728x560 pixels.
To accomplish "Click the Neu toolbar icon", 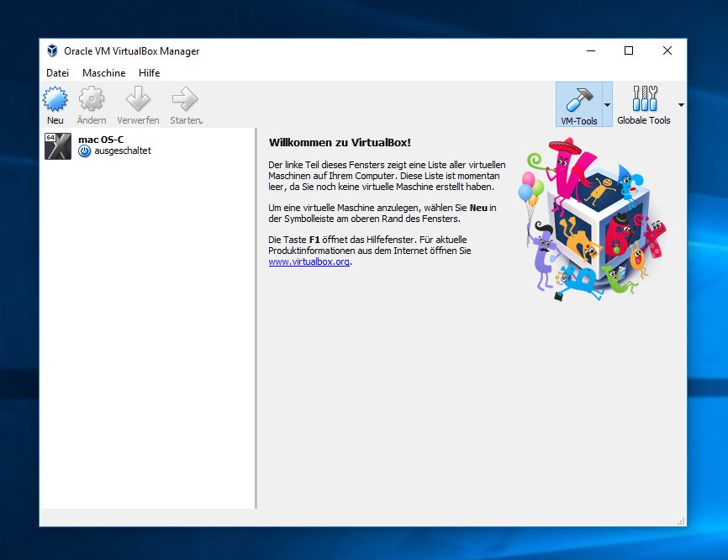I will click(x=55, y=99).
